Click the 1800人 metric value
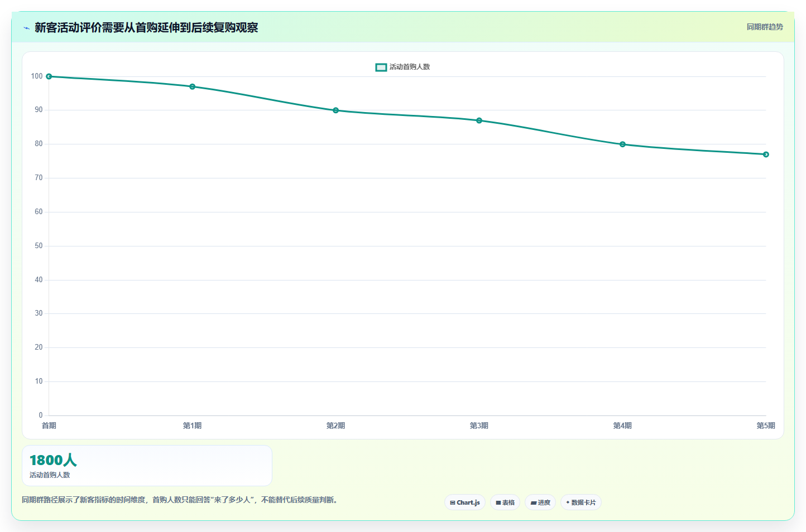The width and height of the screenshot is (806, 532). tap(53, 460)
